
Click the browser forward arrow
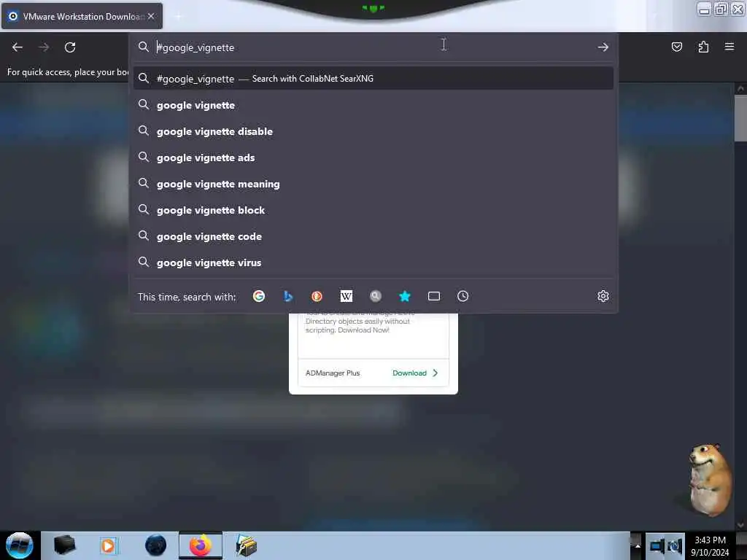tap(44, 47)
